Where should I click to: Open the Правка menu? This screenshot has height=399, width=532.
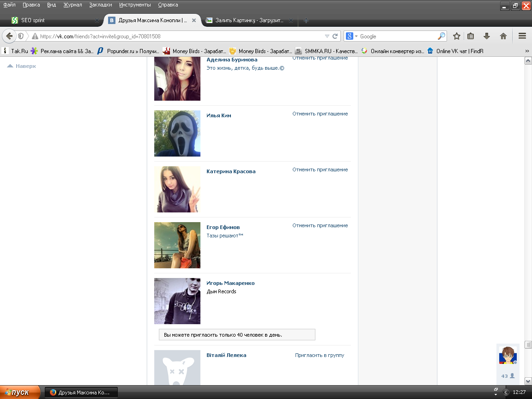point(31,5)
